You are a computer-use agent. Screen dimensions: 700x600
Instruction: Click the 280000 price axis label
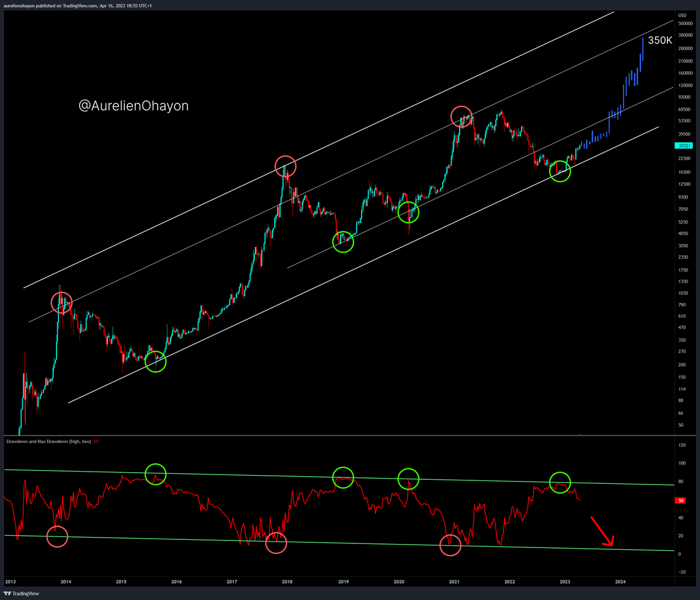685,48
